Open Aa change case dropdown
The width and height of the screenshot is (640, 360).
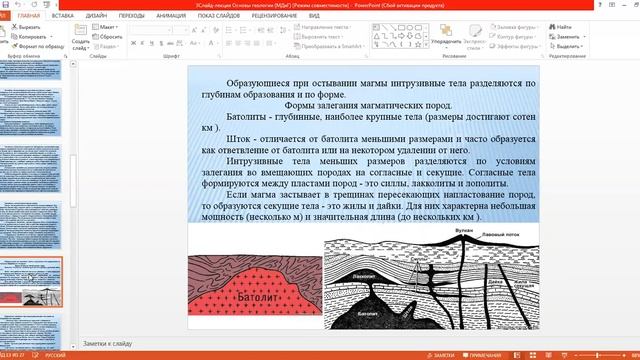194,43
